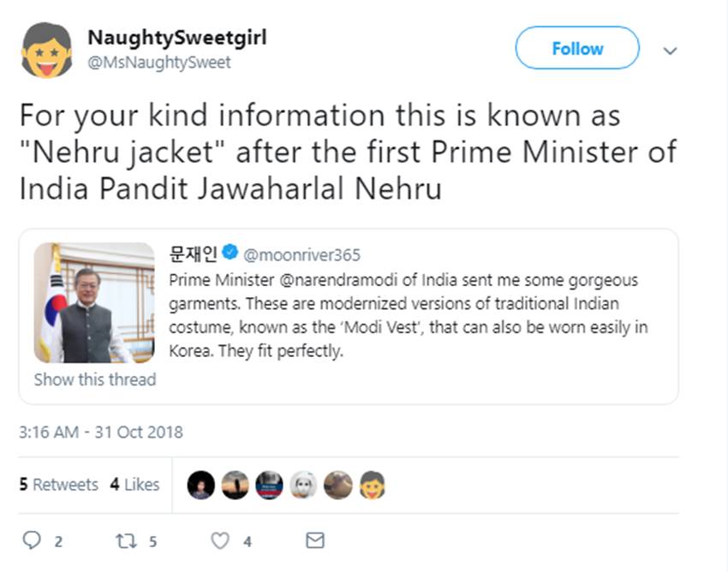Open the @MsNaughtySweet handle link
Screen dimensions: 728x572
pos(159,63)
